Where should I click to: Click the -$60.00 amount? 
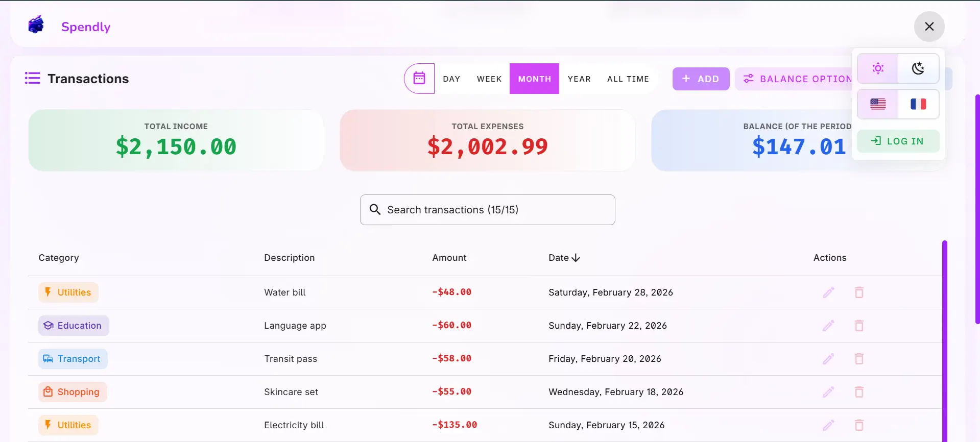[x=451, y=325]
